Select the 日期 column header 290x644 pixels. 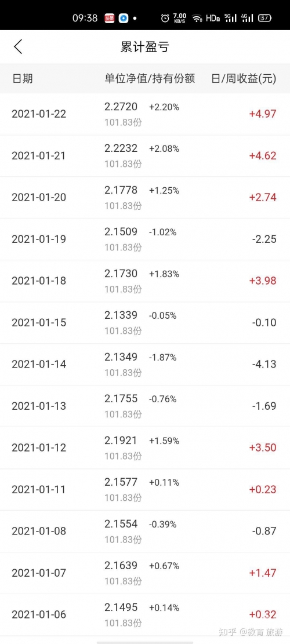22,78
